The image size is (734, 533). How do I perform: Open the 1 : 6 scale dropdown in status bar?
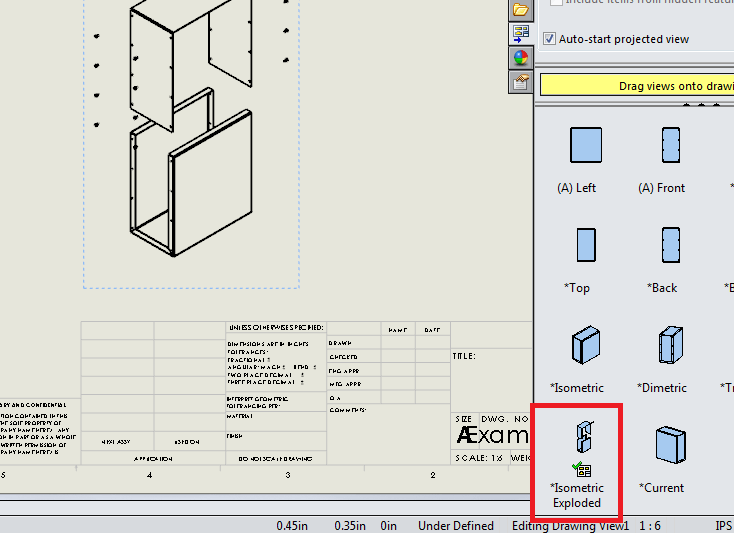650,526
